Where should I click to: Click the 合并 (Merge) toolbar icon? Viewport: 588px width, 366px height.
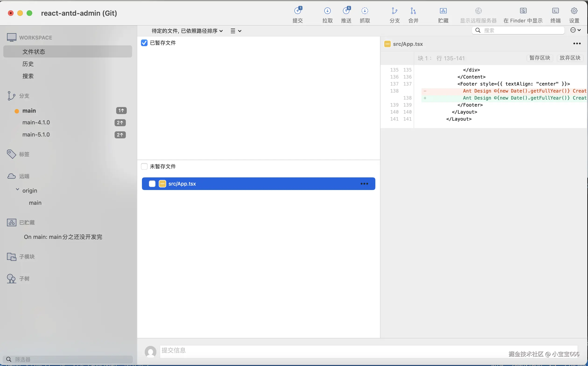pyautogui.click(x=413, y=11)
